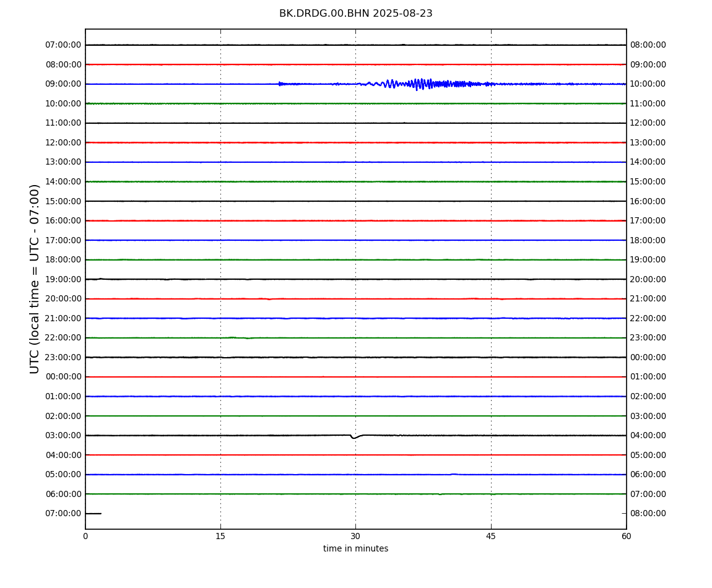Click the right-axis label 16:00:00

tap(648, 201)
